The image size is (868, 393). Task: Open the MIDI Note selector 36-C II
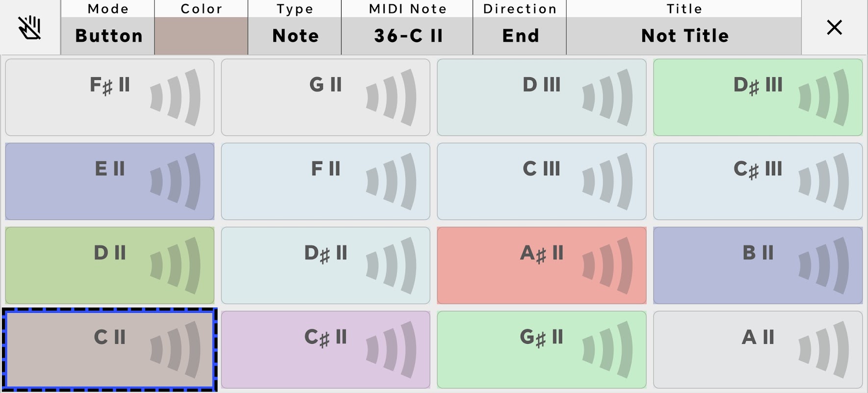point(407,36)
